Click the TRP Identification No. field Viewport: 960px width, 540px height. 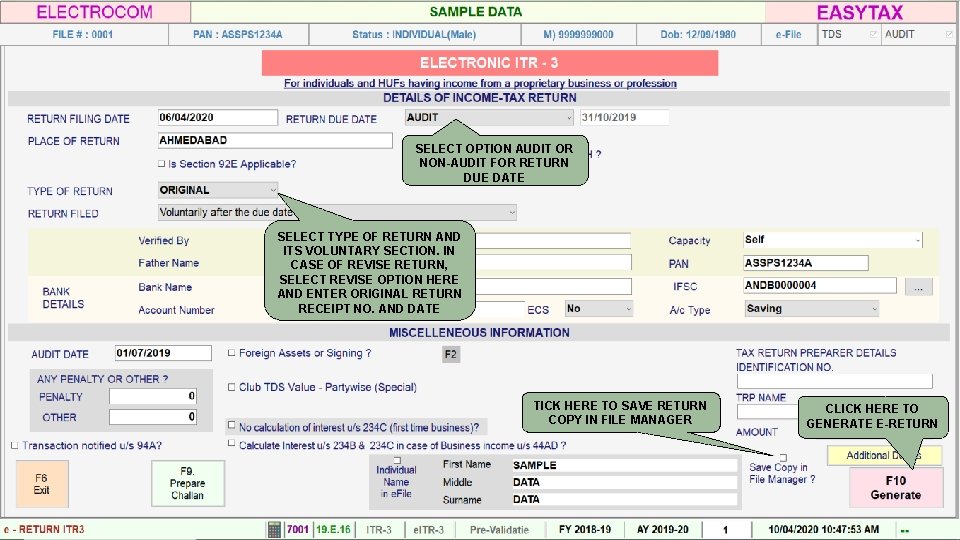click(x=834, y=381)
